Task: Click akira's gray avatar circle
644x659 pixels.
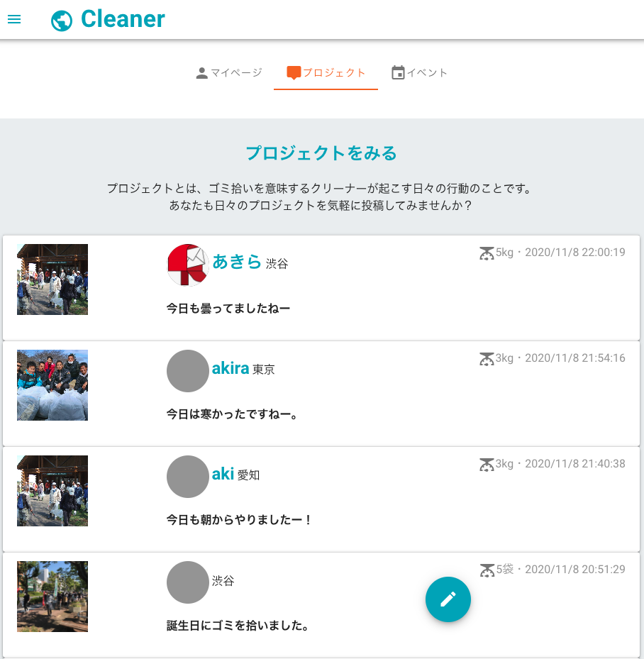Action: click(x=187, y=370)
